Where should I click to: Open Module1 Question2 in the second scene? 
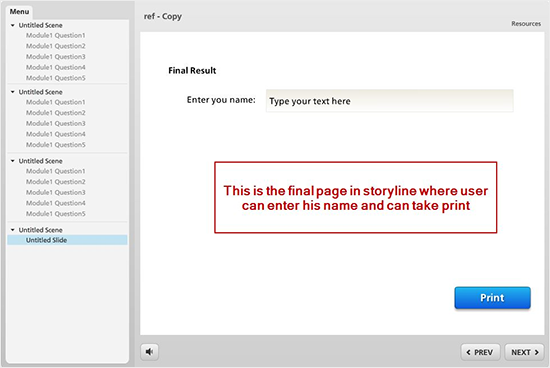[x=55, y=113]
